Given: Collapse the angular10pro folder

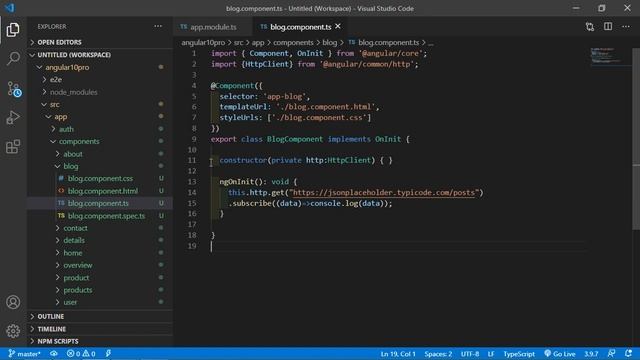Looking at the screenshot, I should (100, 67).
